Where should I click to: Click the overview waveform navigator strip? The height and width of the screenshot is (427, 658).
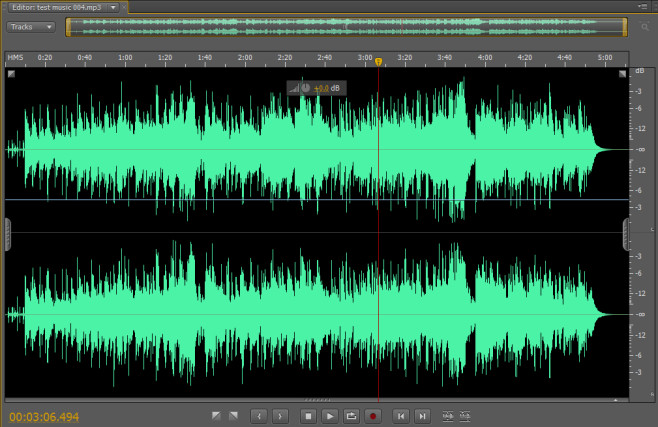[347, 27]
